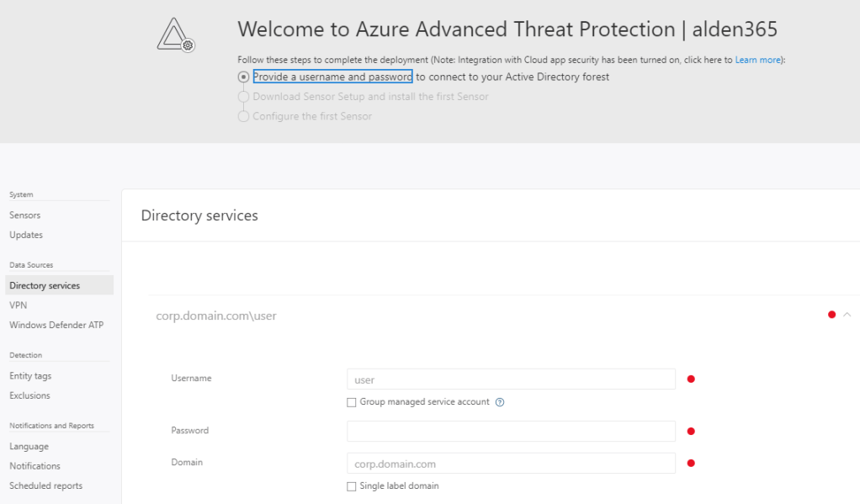Open the Sensors page in sidebar

[25, 215]
